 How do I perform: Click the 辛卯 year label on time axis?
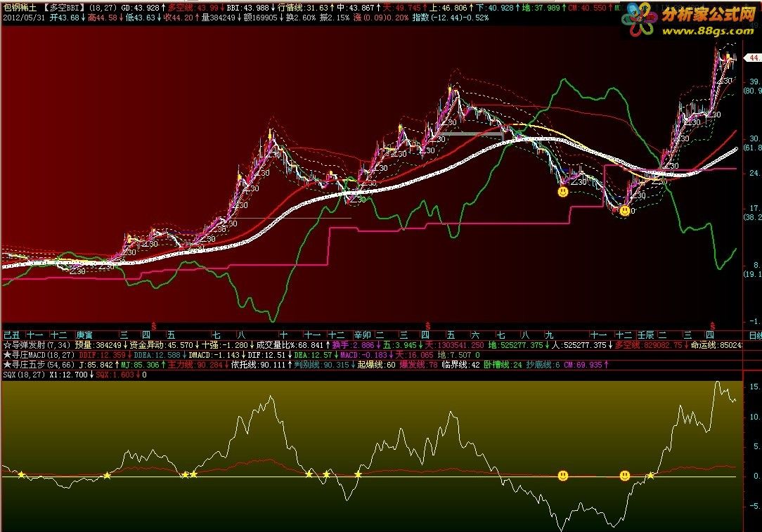[363, 335]
